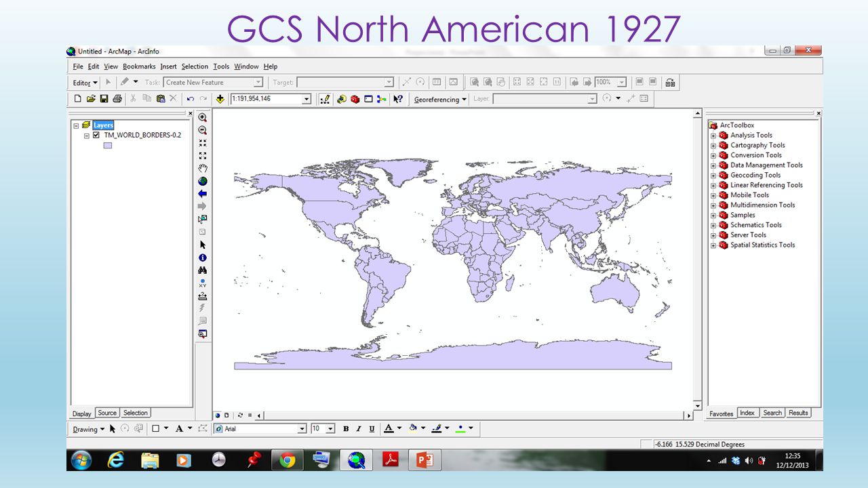Click the fill color paint bucket
868x488 pixels.
click(x=412, y=428)
